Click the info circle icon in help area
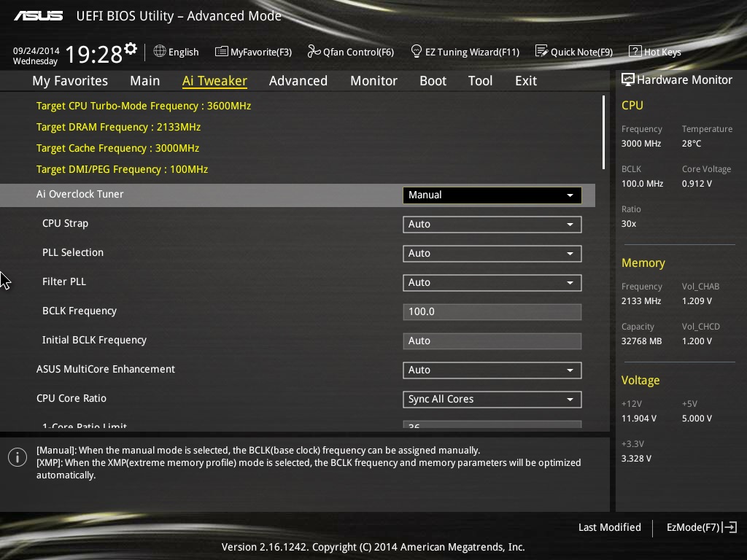 pos(18,458)
